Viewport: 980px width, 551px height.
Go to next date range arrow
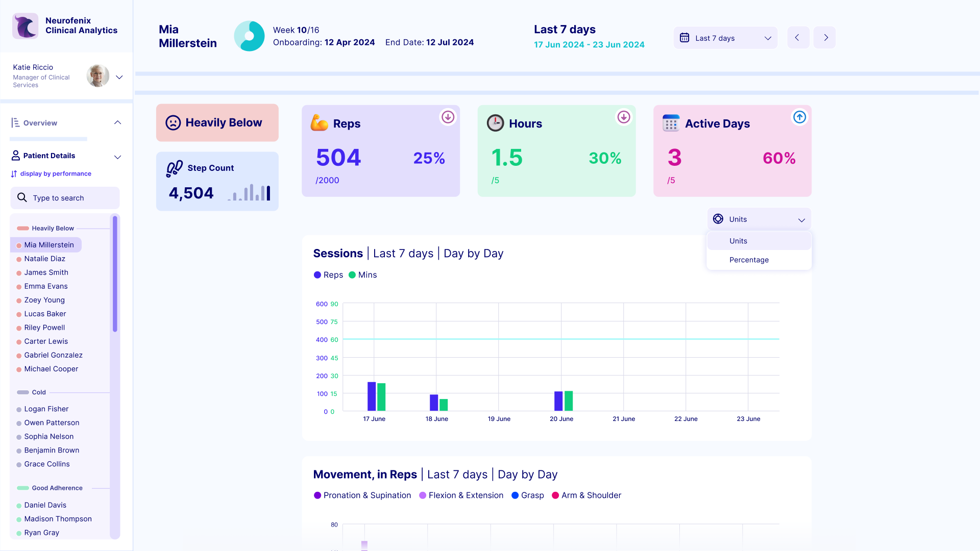pyautogui.click(x=824, y=38)
